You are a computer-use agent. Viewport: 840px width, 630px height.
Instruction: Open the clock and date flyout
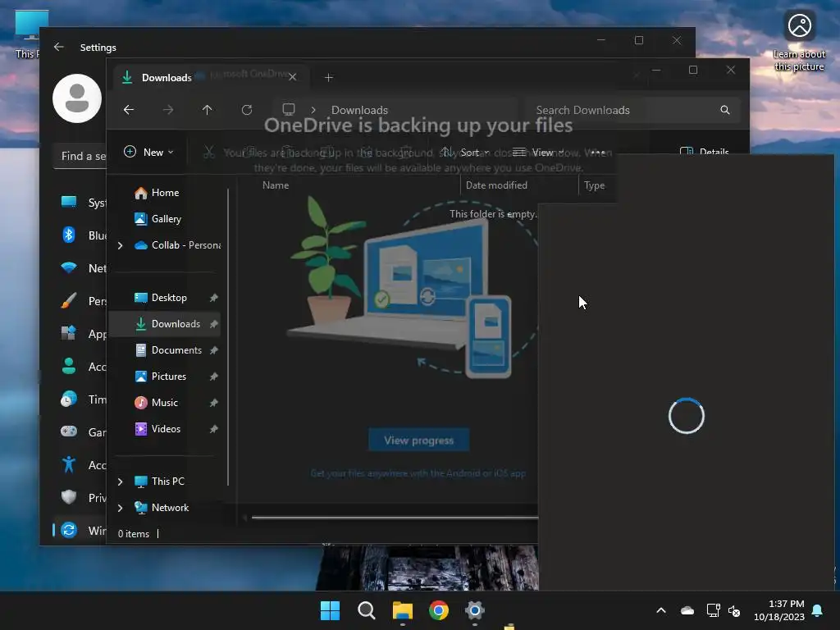click(x=779, y=610)
